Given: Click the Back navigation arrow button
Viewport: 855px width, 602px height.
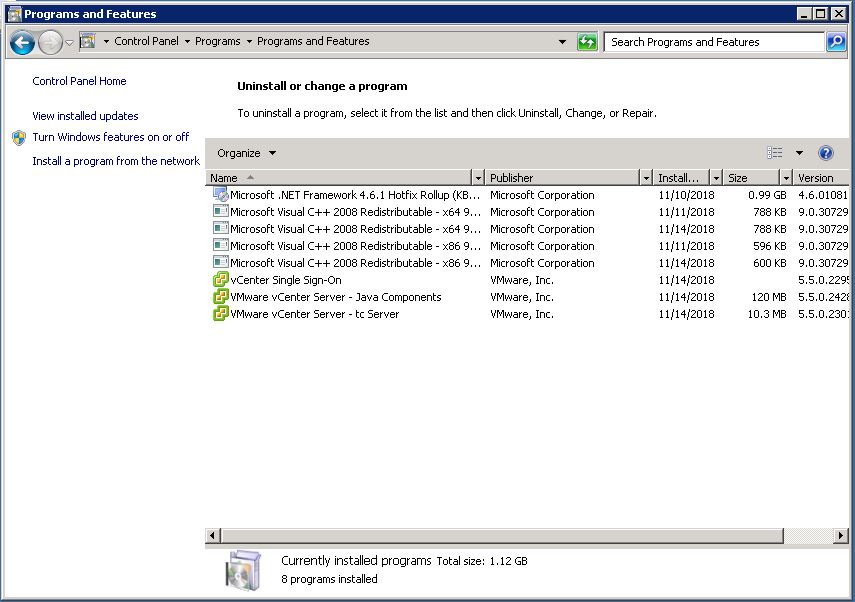Looking at the screenshot, I should pyautogui.click(x=22, y=42).
